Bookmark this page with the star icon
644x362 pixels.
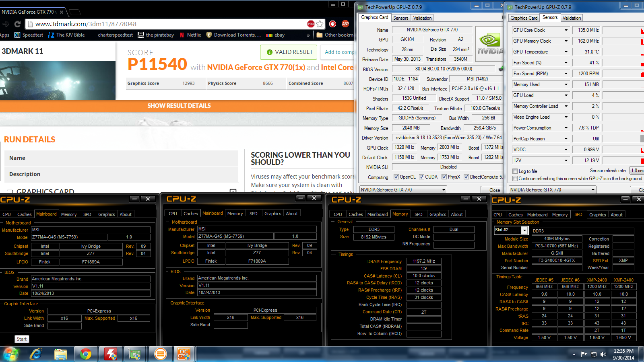point(320,24)
